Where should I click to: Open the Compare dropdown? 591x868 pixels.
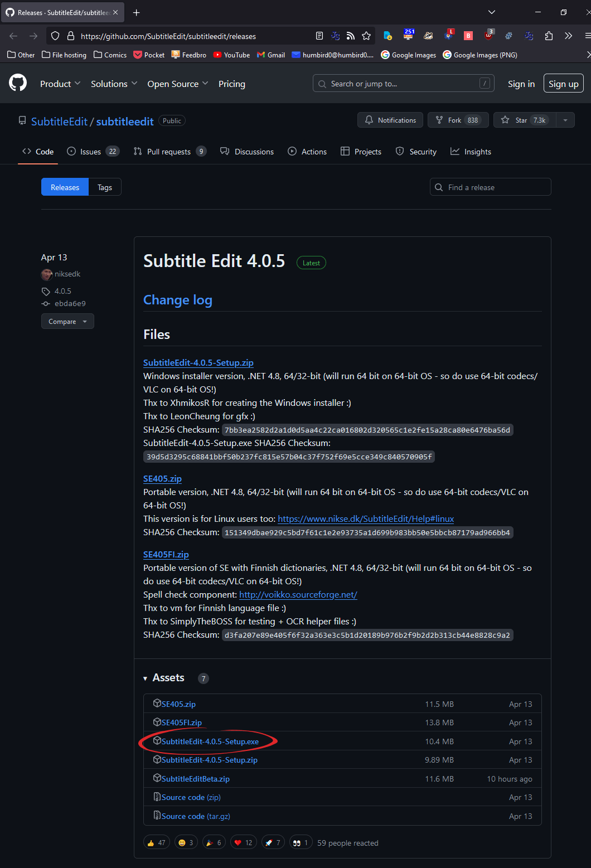click(x=67, y=322)
